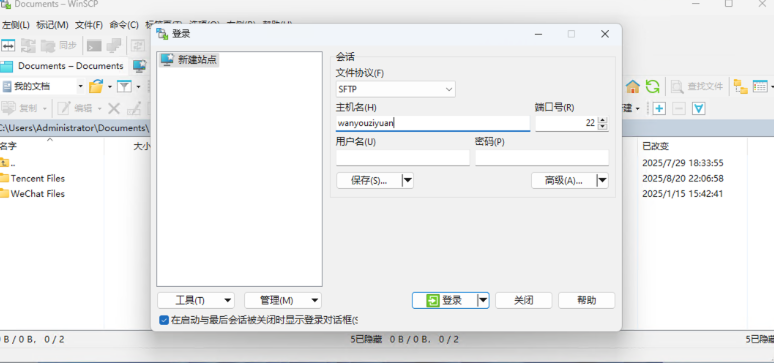Viewport: 774px width, 363px height.
Task: Click the 保存(S)... save button
Action: (369, 180)
